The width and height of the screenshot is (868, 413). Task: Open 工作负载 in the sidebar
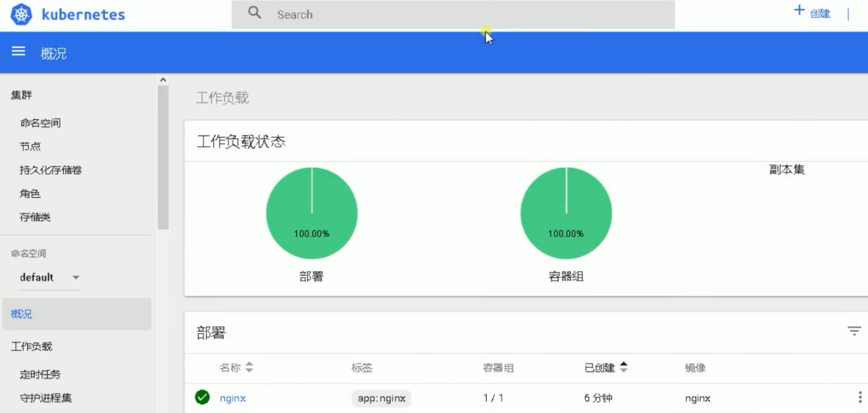tap(31, 346)
